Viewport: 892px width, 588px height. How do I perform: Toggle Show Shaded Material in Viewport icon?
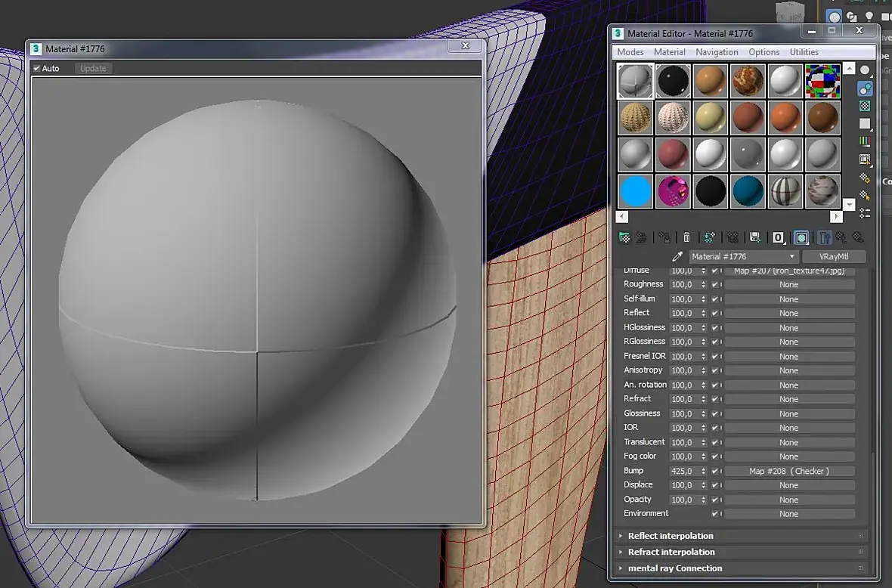click(801, 237)
